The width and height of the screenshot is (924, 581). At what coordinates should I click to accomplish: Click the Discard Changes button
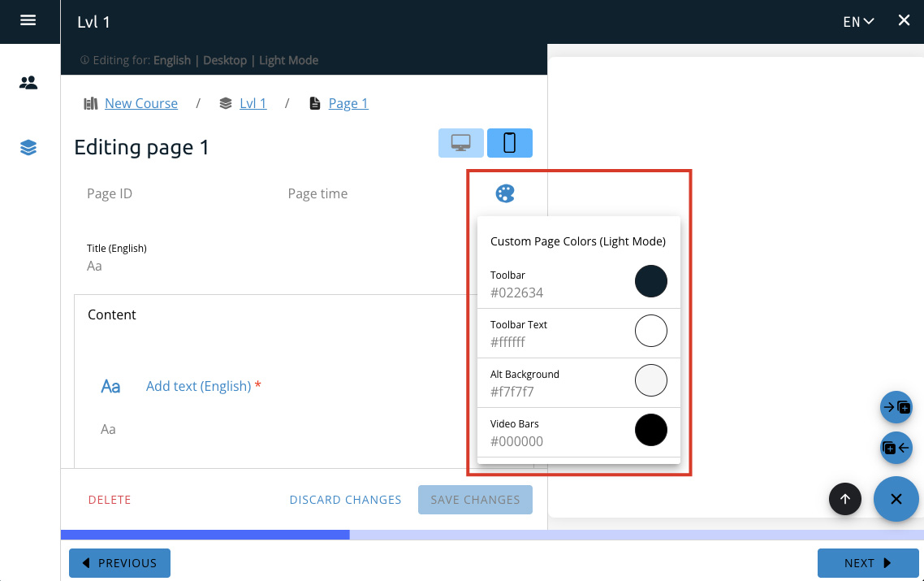345,500
